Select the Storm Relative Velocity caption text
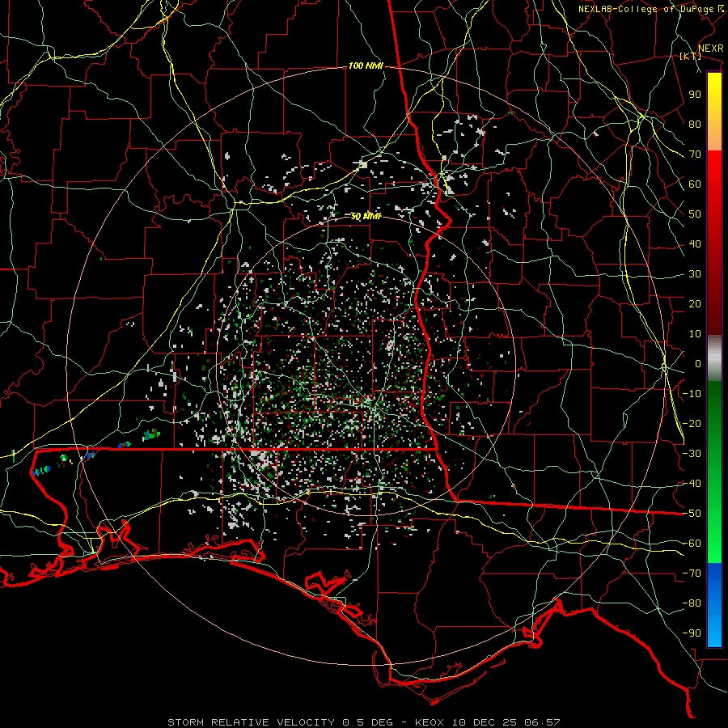Screen dimensions: 728x728 [363, 722]
